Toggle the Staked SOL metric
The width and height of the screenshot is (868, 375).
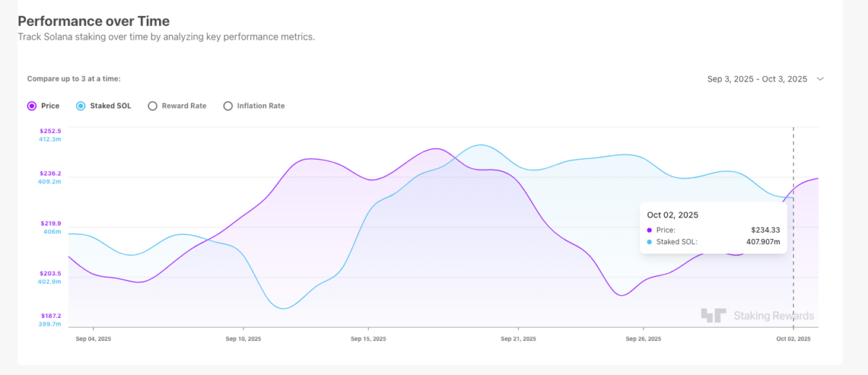coord(81,106)
